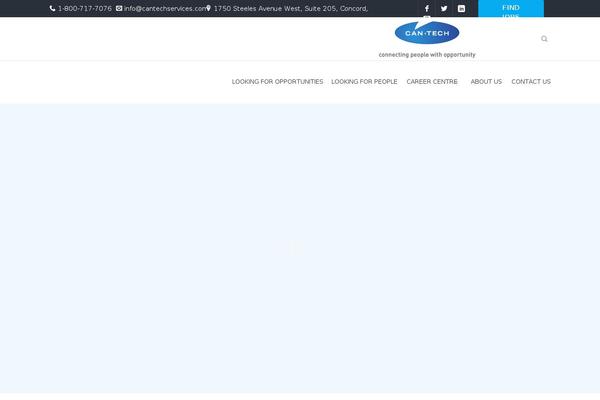600x400 pixels.
Task: Open Looking For People menu
Action: tap(364, 82)
